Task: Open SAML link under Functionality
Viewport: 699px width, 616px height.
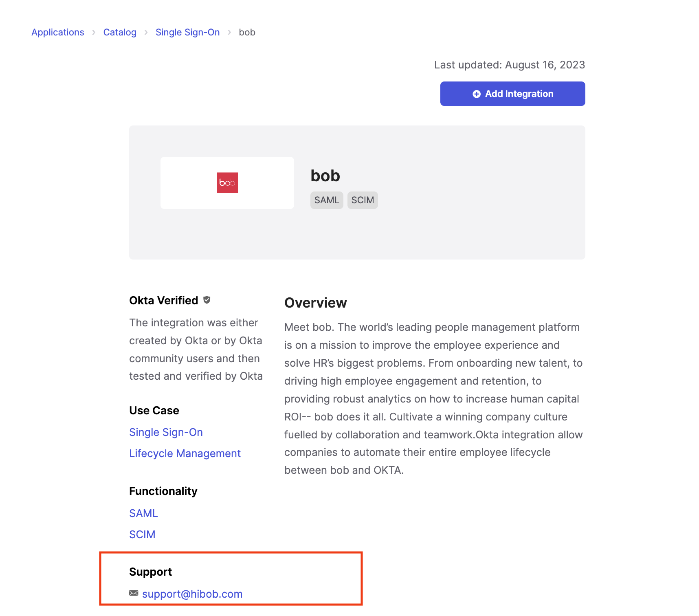Action: pyautogui.click(x=143, y=513)
